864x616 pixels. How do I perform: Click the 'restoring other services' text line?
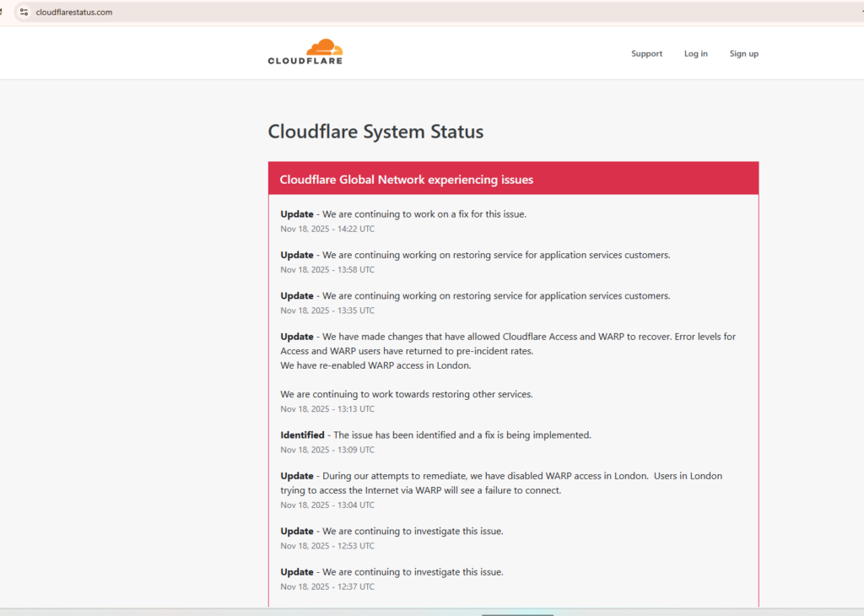click(407, 394)
